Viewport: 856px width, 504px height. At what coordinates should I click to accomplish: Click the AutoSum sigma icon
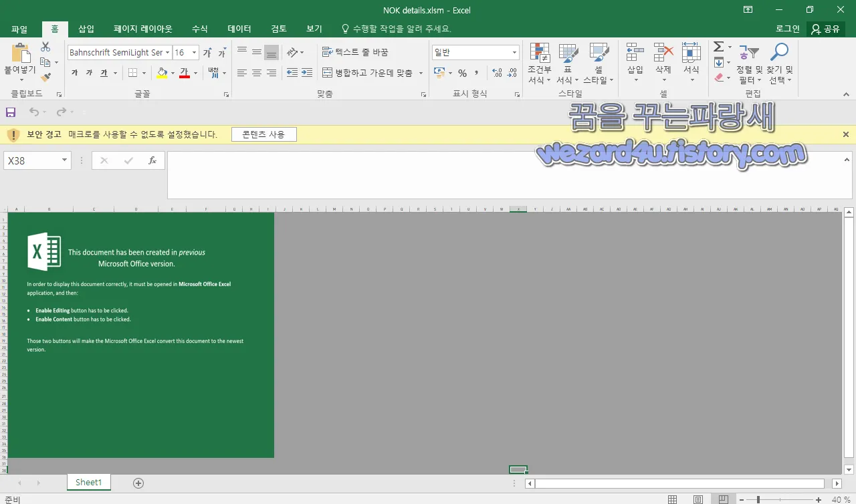719,47
